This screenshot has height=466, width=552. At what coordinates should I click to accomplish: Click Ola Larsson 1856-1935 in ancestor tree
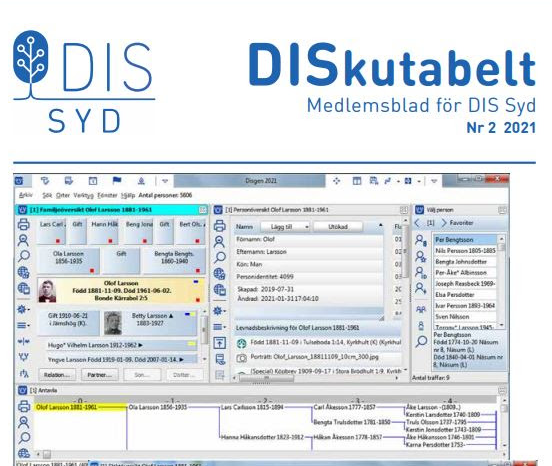158,407
